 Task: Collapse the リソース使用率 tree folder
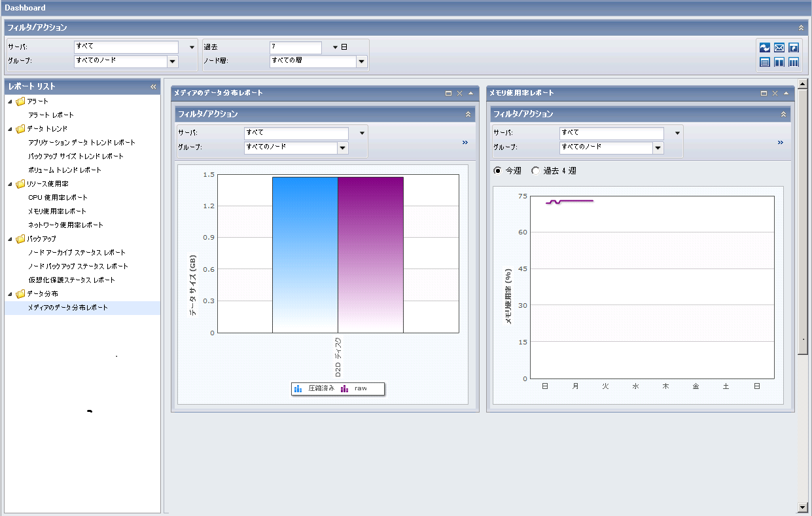[10, 184]
